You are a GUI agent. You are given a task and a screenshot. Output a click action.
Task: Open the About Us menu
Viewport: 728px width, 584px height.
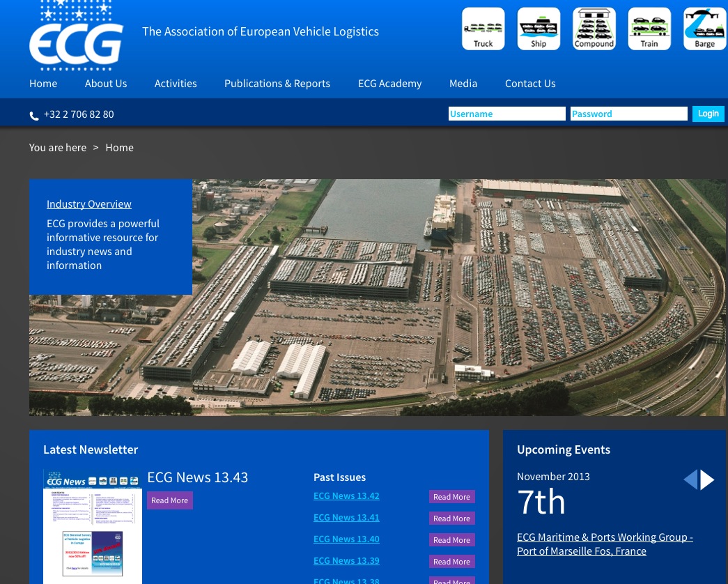106,84
